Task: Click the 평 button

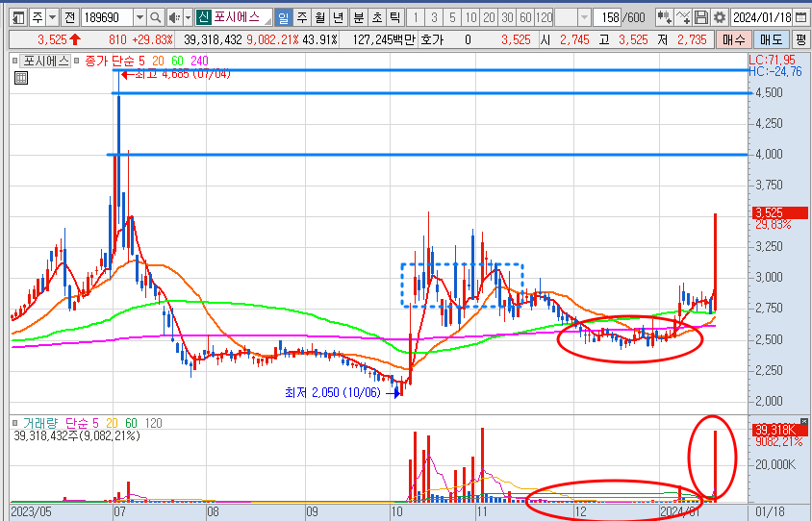Action: click(x=800, y=39)
